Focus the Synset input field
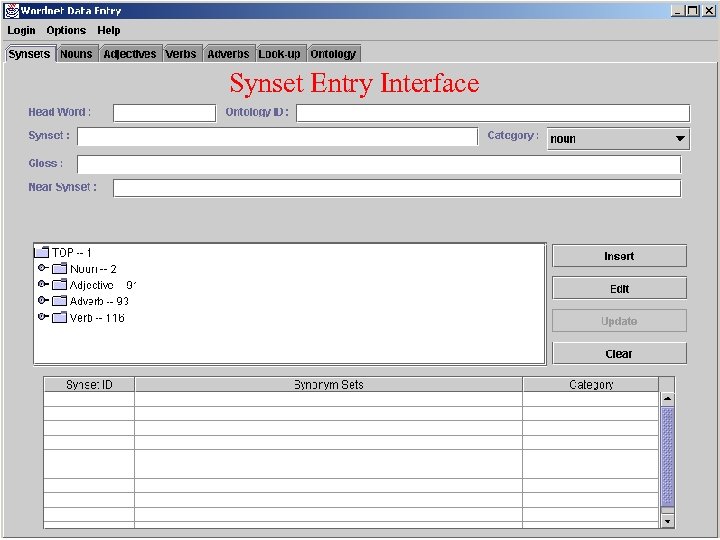Screen dimensions: 720x540 277,136
